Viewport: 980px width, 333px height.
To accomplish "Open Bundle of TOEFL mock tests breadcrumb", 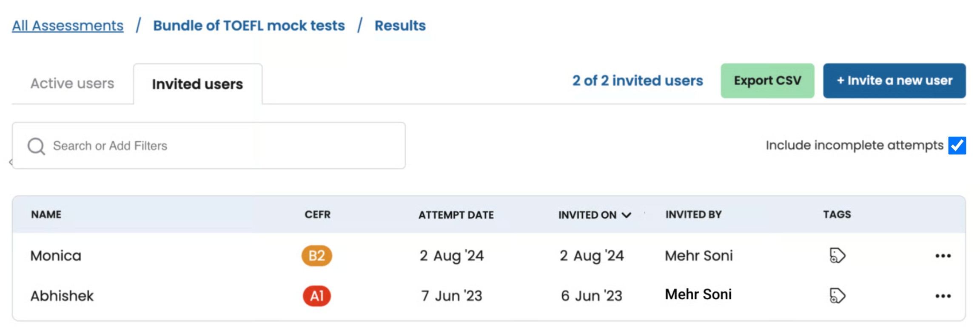I will [249, 26].
